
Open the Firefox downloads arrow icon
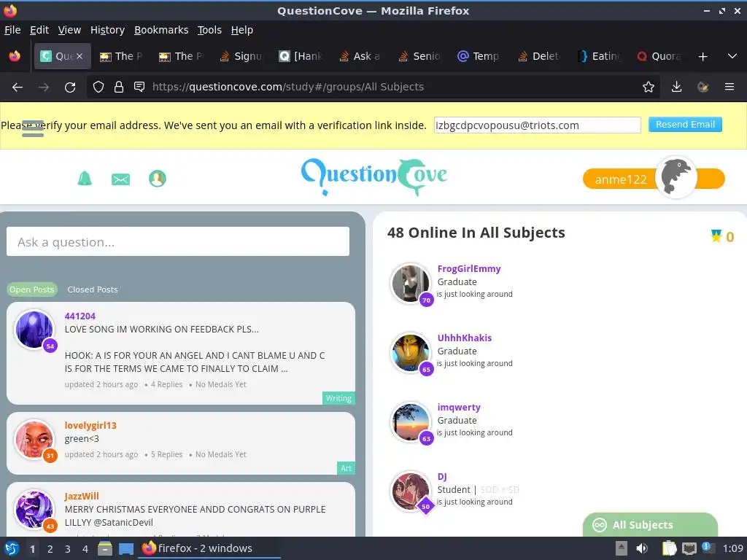pyautogui.click(x=676, y=87)
